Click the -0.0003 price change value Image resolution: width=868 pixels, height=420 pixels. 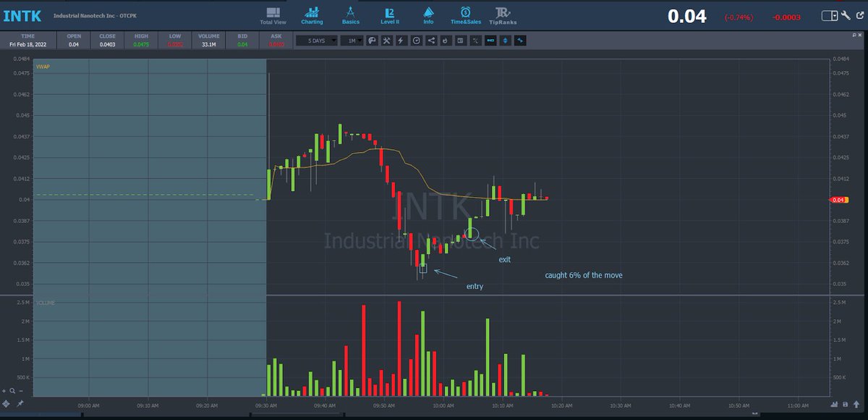click(786, 16)
